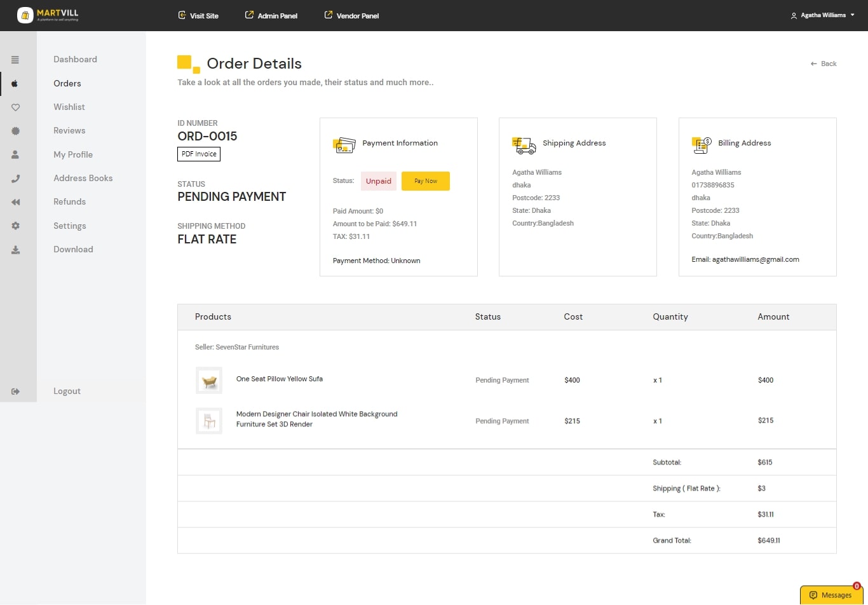
Task: Go to My Profile page
Action: click(x=73, y=154)
